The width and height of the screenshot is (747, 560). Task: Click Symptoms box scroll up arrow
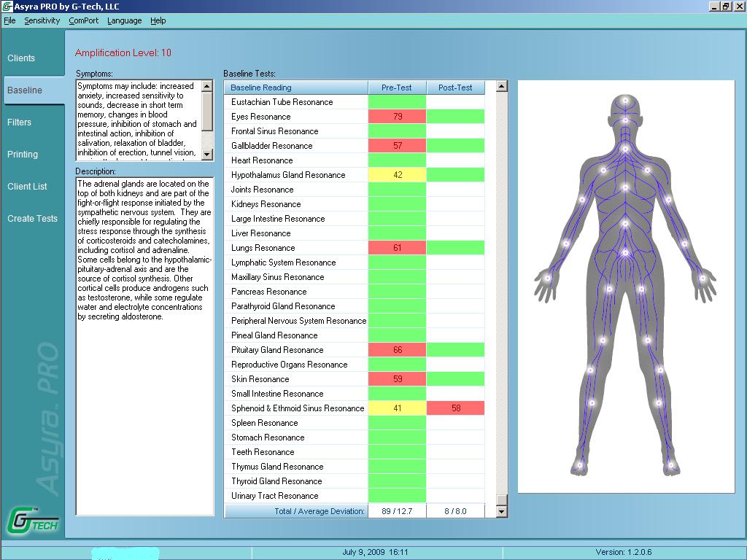207,86
